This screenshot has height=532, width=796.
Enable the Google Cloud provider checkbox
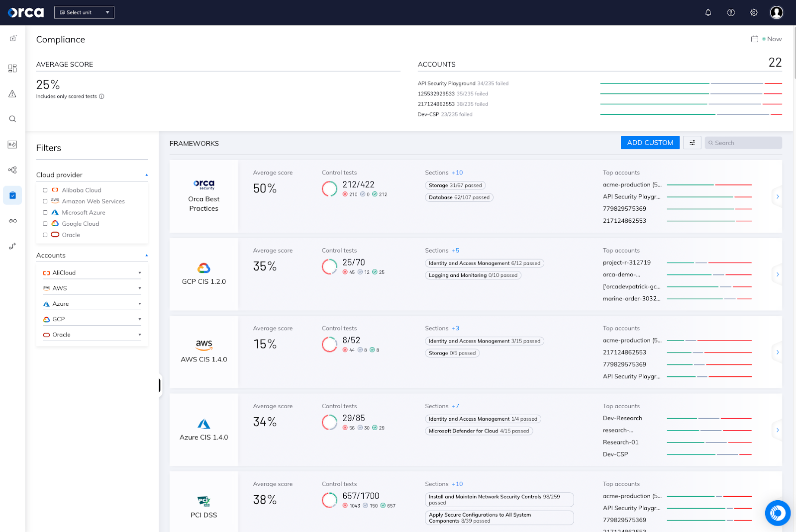45,223
